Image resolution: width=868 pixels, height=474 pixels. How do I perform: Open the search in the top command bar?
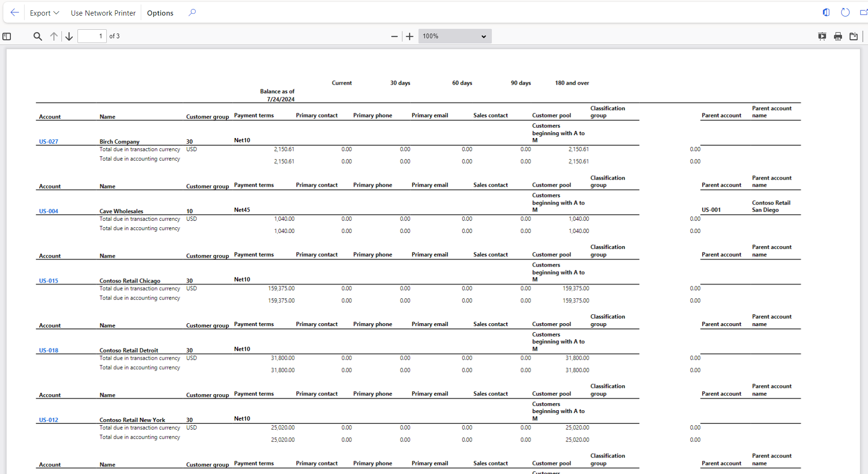pos(192,13)
